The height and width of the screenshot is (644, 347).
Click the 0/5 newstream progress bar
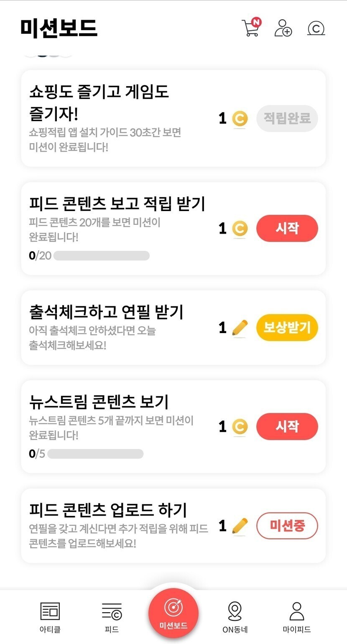[x=95, y=454]
